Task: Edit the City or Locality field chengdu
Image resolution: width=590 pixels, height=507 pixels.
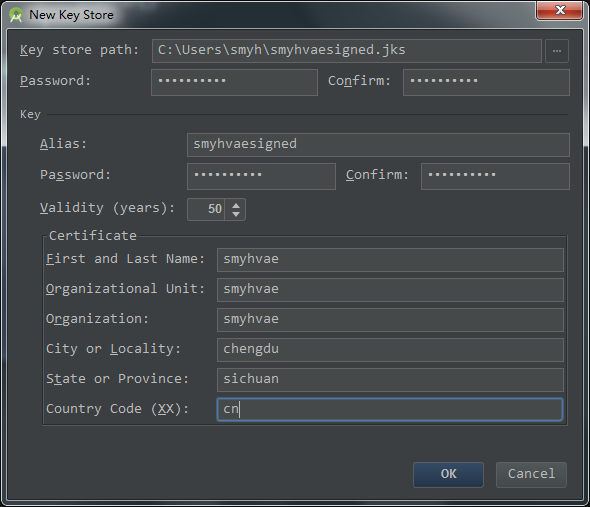Action: click(390, 350)
